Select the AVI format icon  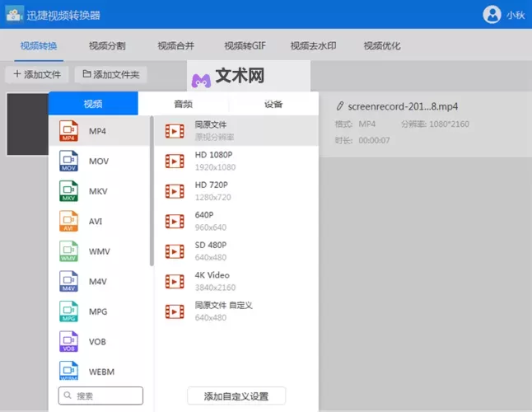click(68, 221)
